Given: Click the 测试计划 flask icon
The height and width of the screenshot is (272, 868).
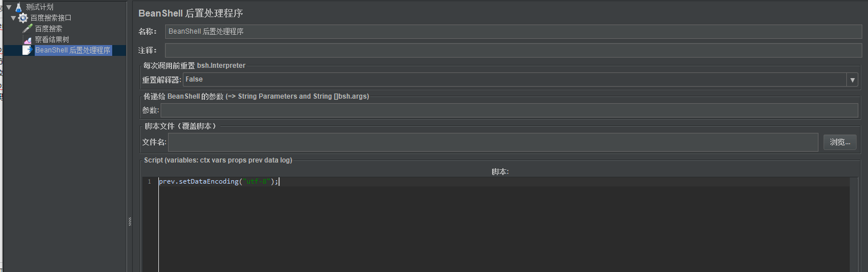Looking at the screenshot, I should (x=19, y=7).
